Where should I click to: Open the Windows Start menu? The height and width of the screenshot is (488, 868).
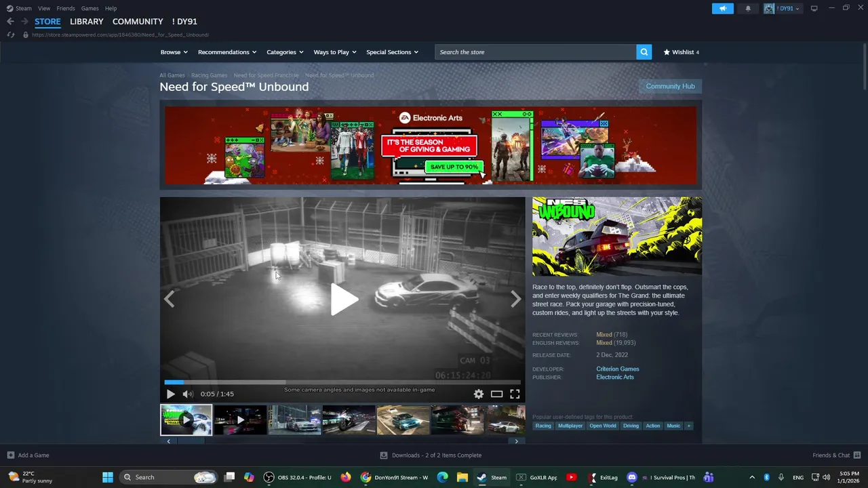108,477
